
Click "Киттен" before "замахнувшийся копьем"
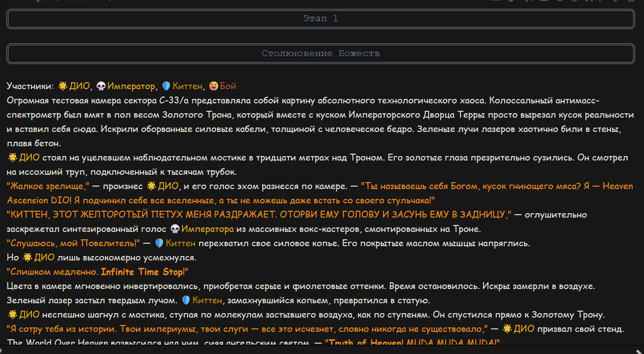click(x=208, y=300)
